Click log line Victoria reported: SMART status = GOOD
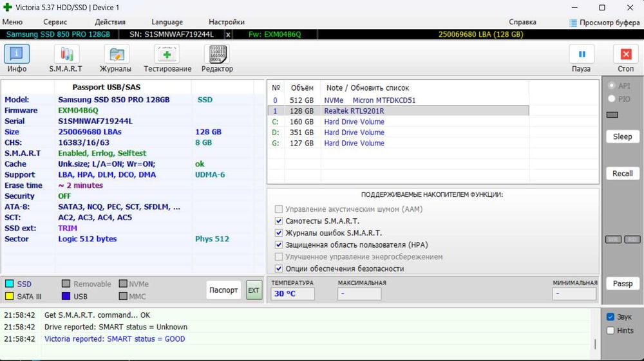This screenshot has height=361, width=644. click(x=115, y=339)
